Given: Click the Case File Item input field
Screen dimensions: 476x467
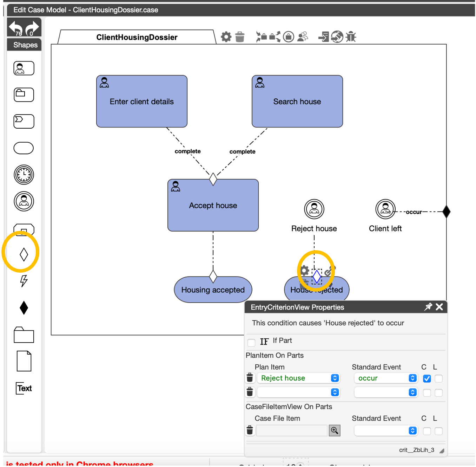Looking at the screenshot, I should [x=292, y=430].
